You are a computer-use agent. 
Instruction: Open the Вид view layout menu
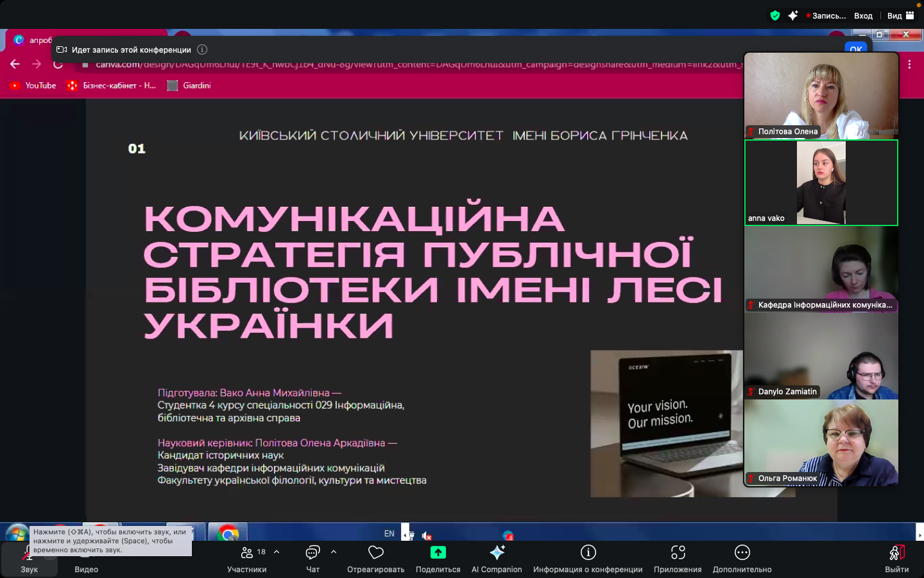(901, 15)
